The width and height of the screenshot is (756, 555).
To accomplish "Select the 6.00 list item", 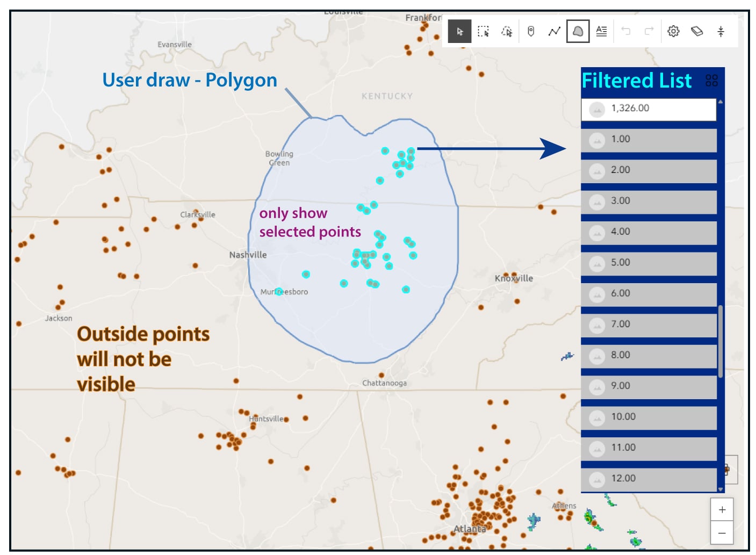I will pyautogui.click(x=649, y=294).
